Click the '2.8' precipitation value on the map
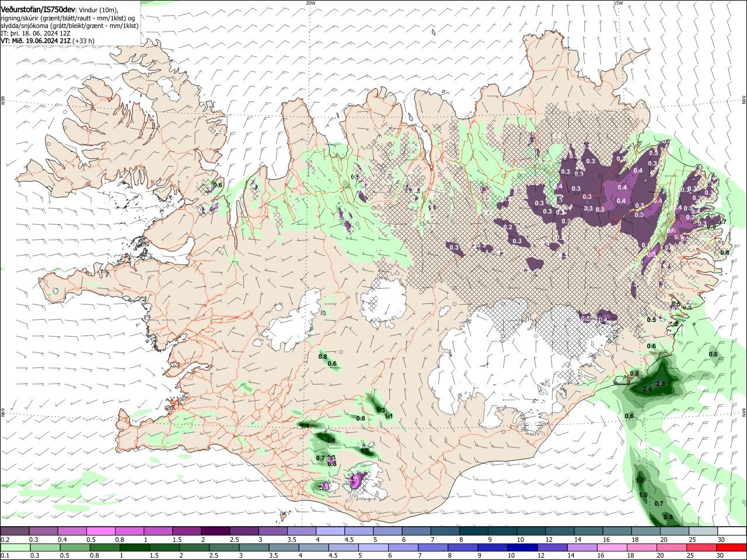The width and height of the screenshot is (747, 560). coord(661,384)
